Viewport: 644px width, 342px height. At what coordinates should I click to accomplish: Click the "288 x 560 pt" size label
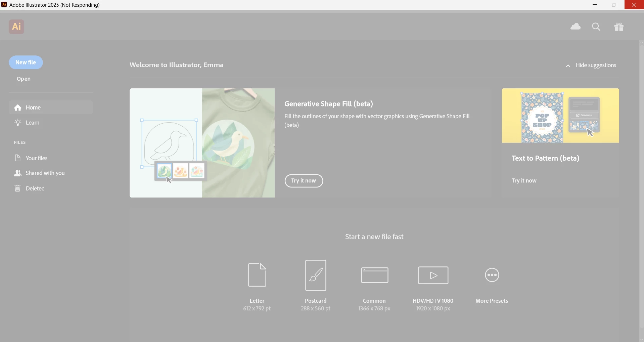[316, 308]
